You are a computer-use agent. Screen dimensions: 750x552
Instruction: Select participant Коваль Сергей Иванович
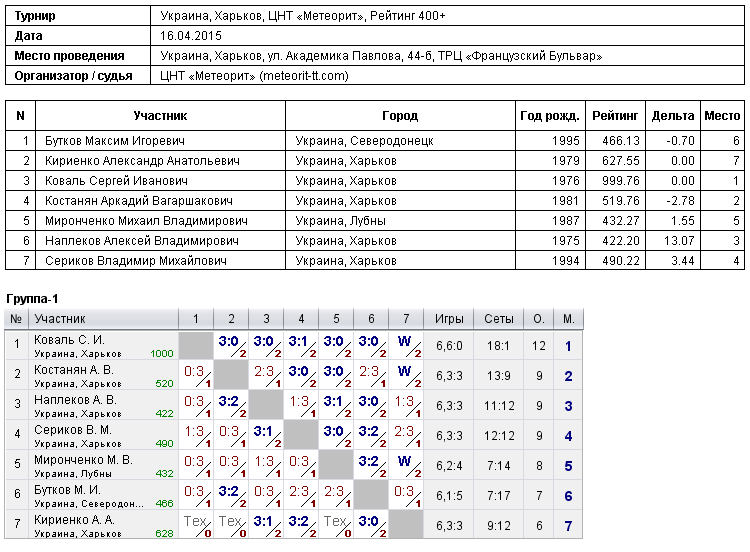116,181
